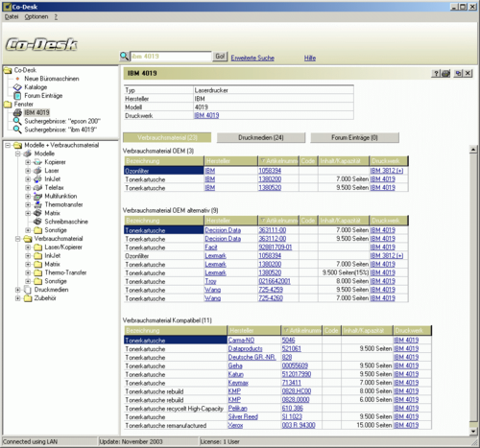
Task: Open Forum Einträge in sidebar
Action: tap(43, 96)
